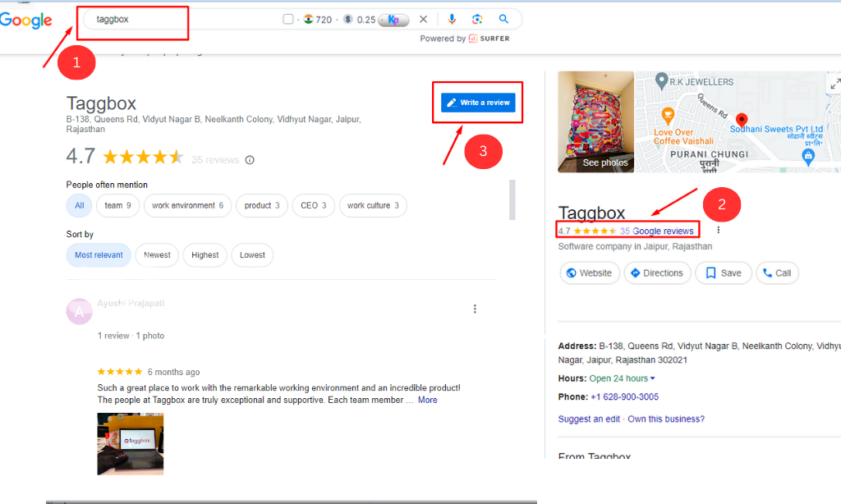Screen dimensions: 841x504
Task: Open three-dot menu on Ayushi's review
Action: [475, 309]
